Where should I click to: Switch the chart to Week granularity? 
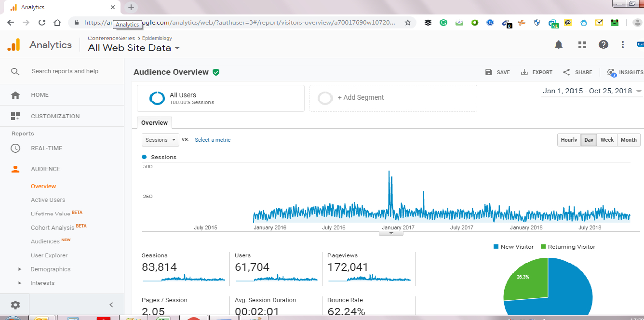607,140
